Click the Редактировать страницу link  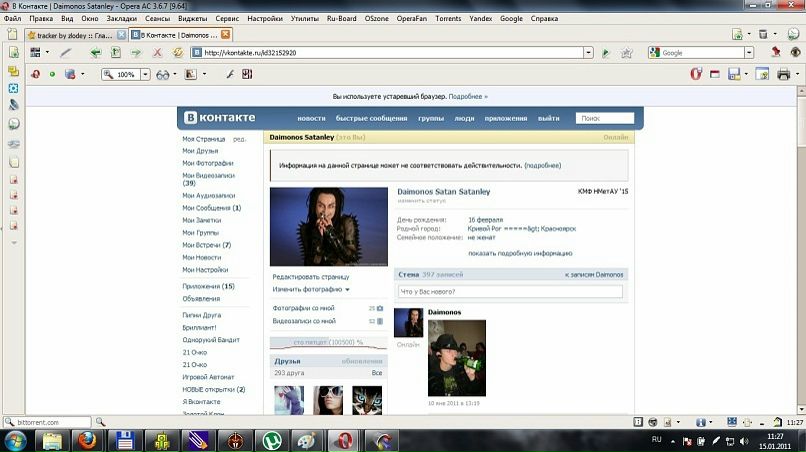[x=311, y=276]
